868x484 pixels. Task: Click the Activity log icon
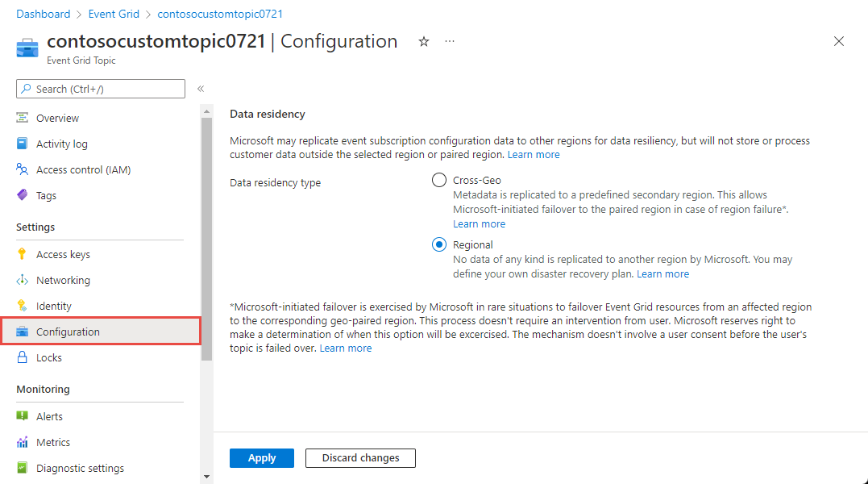(23, 144)
